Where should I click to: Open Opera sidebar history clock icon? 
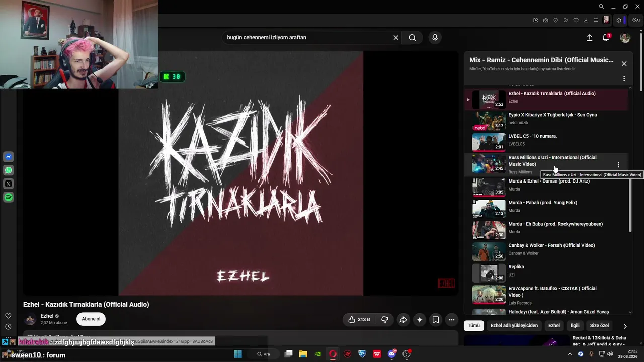coord(8,327)
